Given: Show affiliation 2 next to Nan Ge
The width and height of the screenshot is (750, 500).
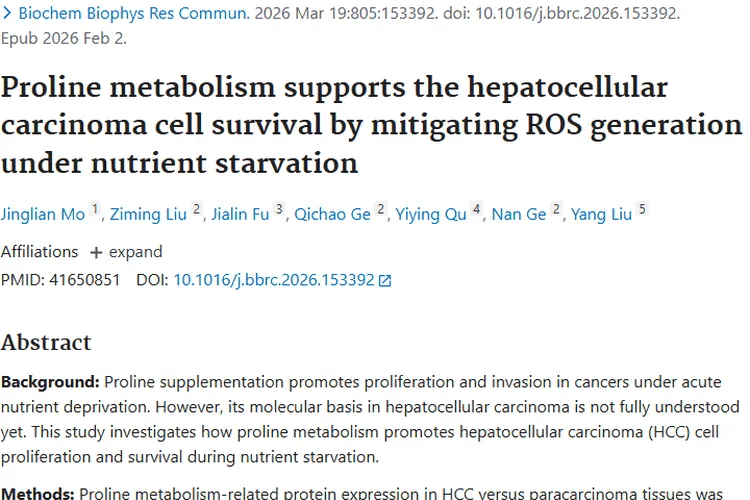Looking at the screenshot, I should tap(557, 210).
